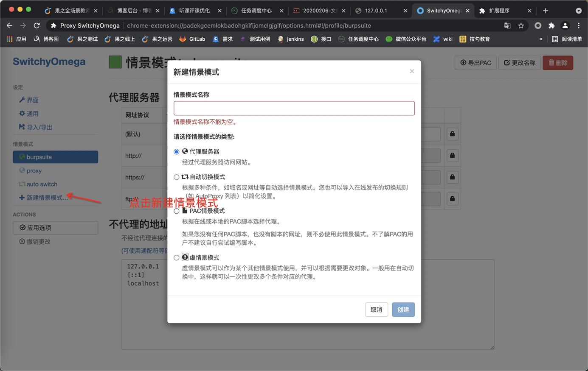
Task: Click the 导出PAC button
Action: 476,63
